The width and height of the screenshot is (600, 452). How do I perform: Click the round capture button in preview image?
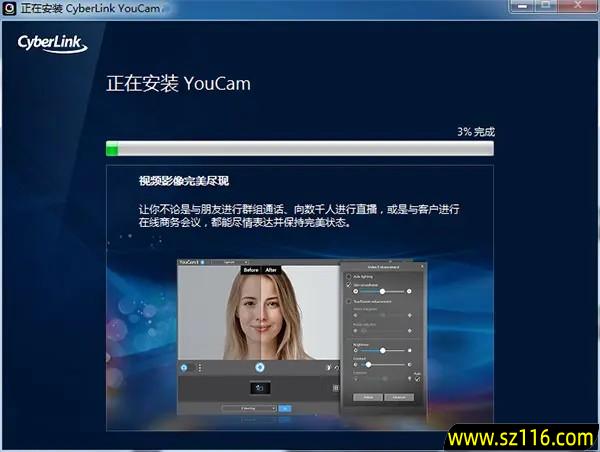click(260, 367)
